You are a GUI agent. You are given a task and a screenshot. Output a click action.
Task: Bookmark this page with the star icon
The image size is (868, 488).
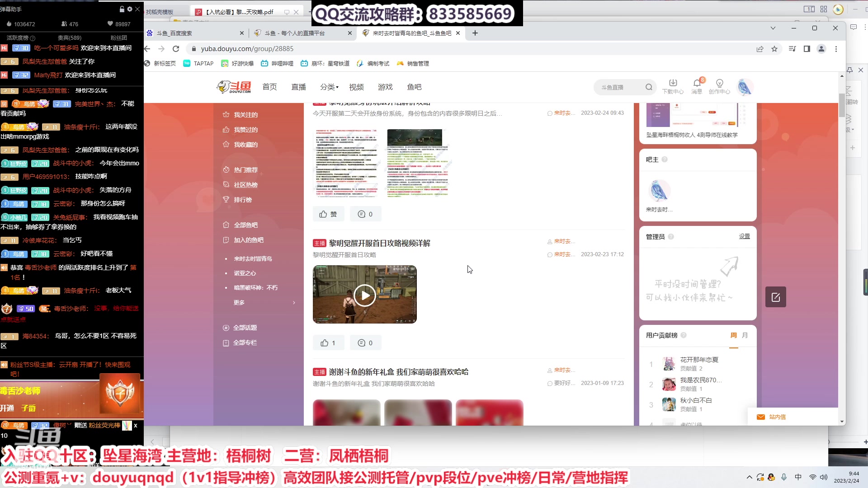(774, 49)
